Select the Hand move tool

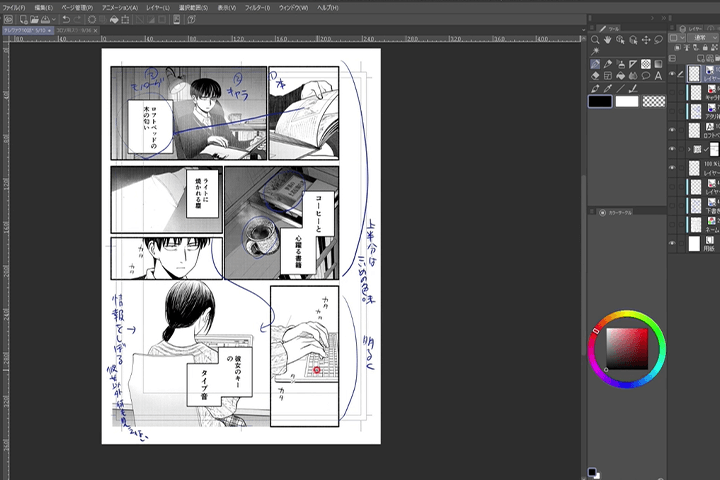coord(608,40)
